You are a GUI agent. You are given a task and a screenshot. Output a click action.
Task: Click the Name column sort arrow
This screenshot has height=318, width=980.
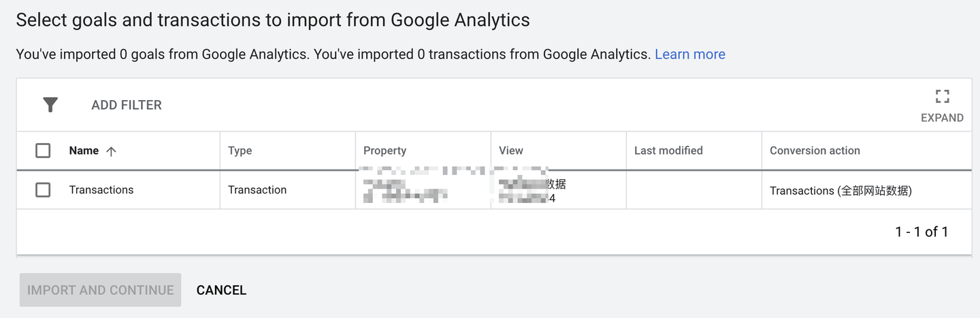click(111, 151)
